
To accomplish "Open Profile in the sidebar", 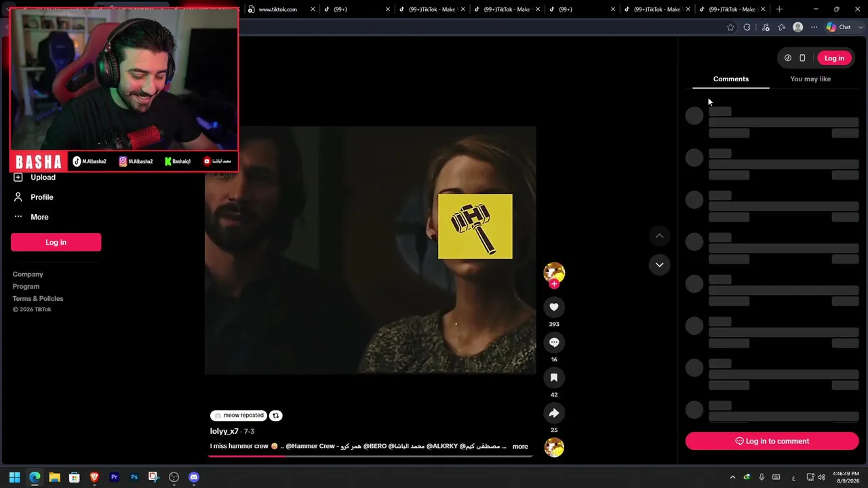I will tap(41, 197).
